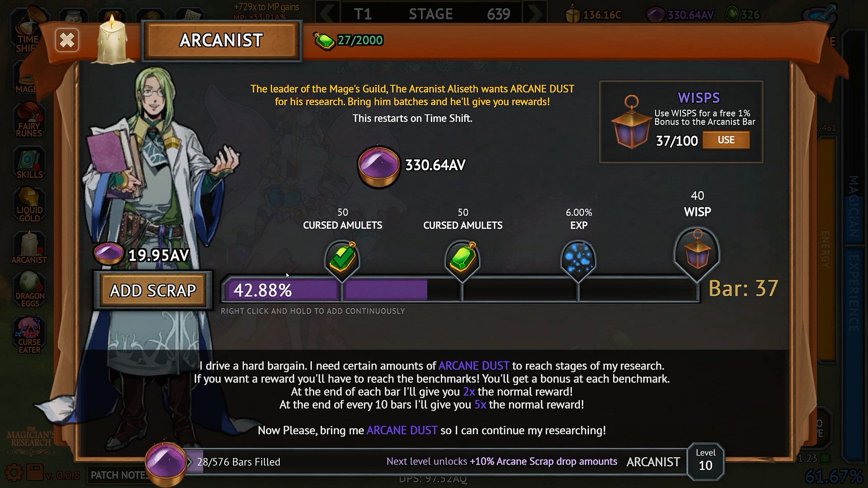This screenshot has height=488, width=868.
Task: Click the large Arcane Dust bowl icon
Action: point(378,166)
